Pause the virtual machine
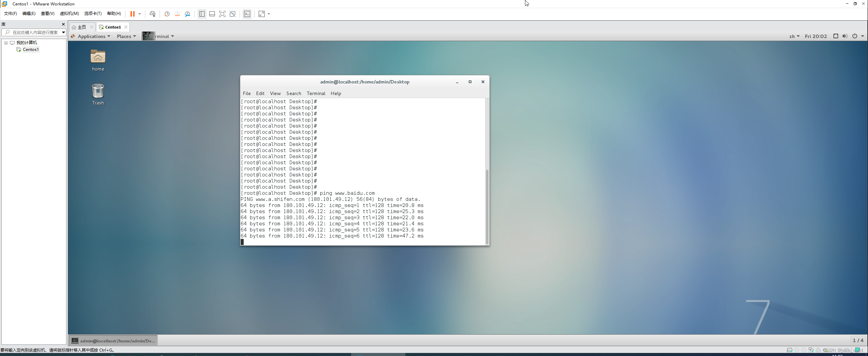The height and width of the screenshot is (356, 868). point(132,14)
